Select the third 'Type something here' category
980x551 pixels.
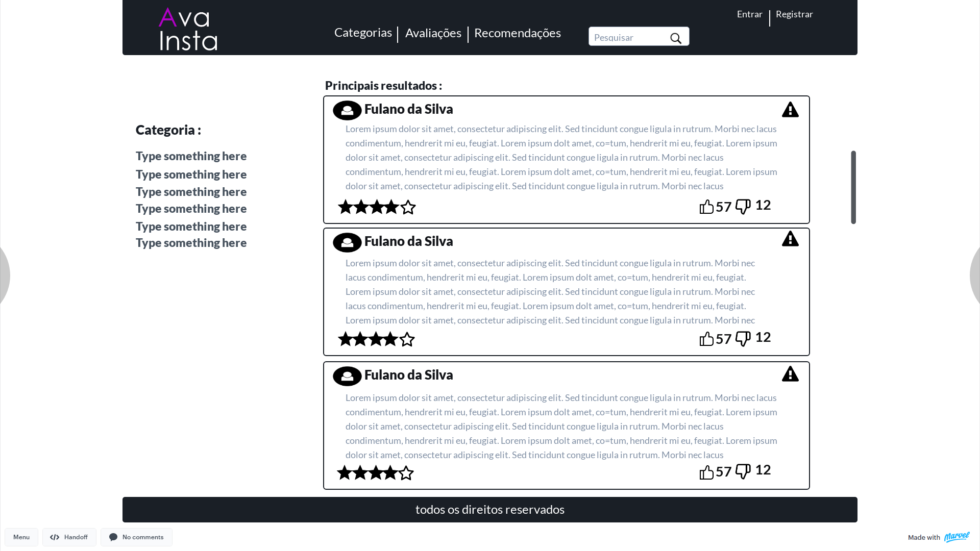click(x=191, y=192)
